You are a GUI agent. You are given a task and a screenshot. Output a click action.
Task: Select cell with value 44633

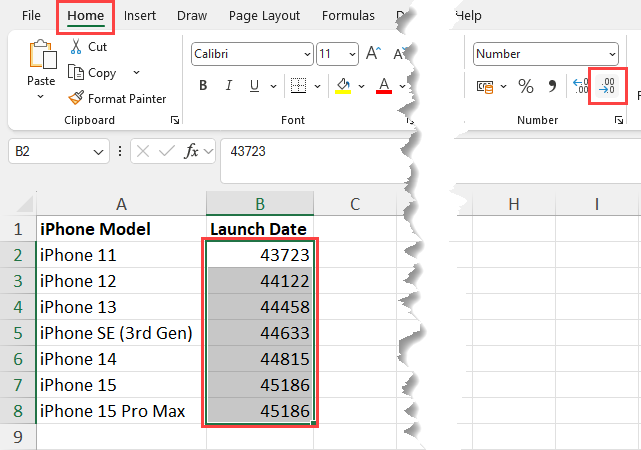[x=260, y=333]
